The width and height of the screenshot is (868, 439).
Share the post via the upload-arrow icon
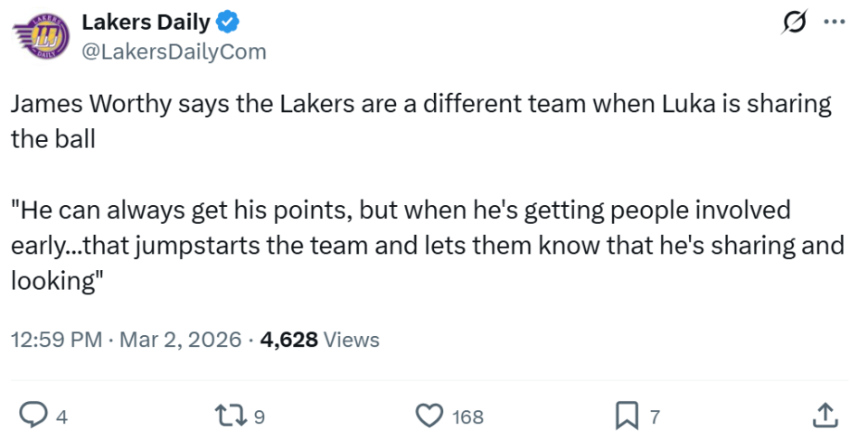[x=823, y=416]
